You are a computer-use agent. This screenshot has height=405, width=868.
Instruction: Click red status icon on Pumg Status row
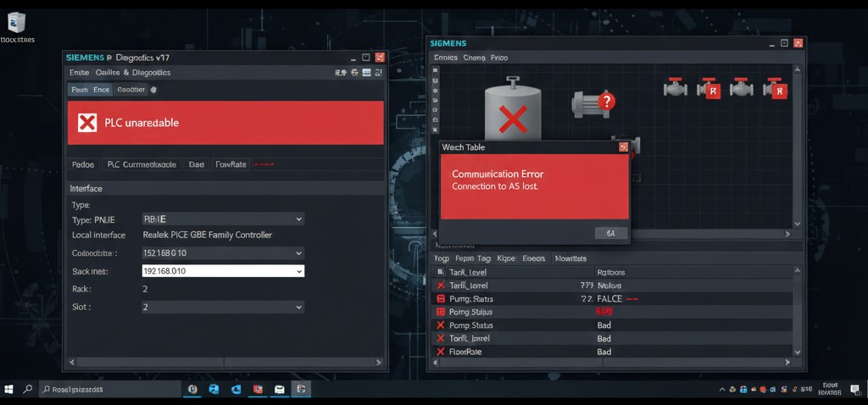click(x=441, y=299)
